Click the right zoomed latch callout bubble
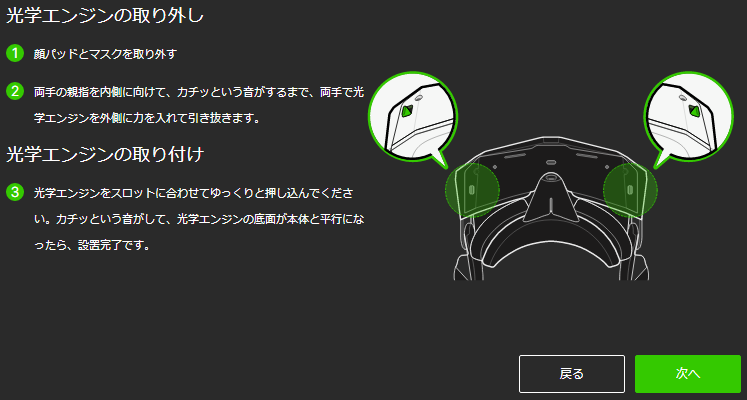This screenshot has height=400, width=747. [x=689, y=117]
